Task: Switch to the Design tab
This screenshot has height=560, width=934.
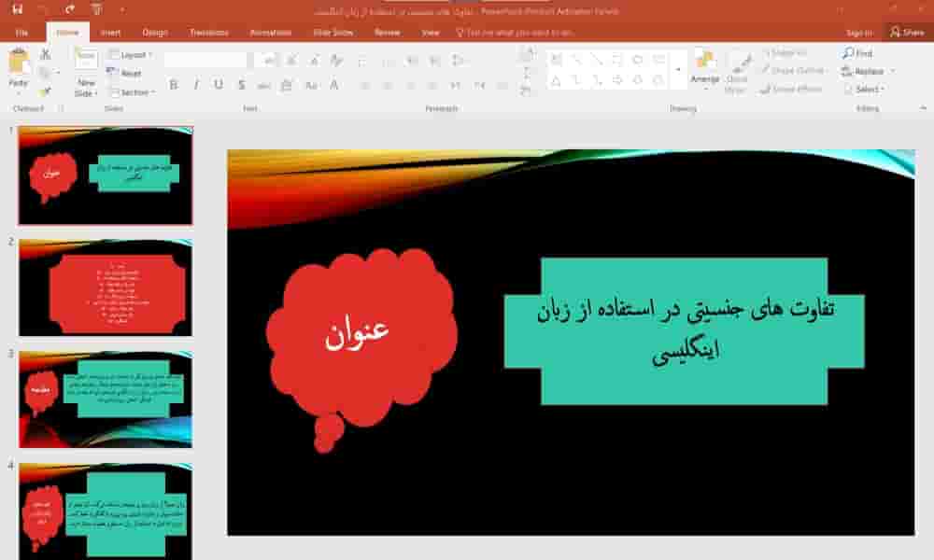Action: coord(155,32)
